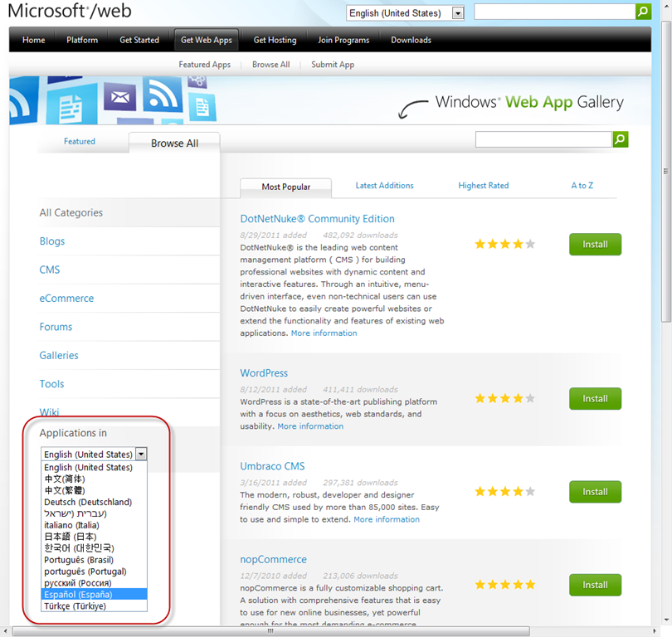Open the CMS category

[50, 270]
